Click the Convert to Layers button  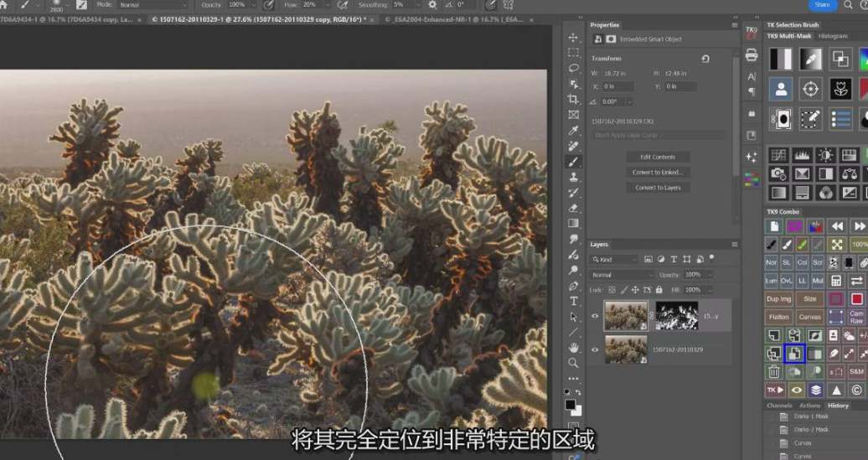[658, 188]
